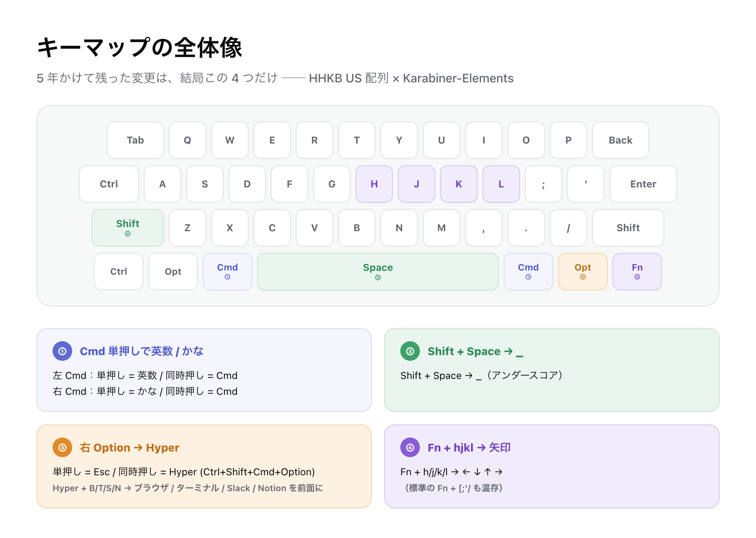Click the Tab key

pyautogui.click(x=135, y=140)
